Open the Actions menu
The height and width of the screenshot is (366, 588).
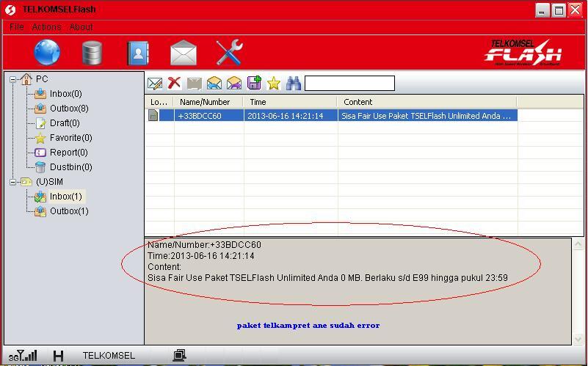click(x=46, y=27)
